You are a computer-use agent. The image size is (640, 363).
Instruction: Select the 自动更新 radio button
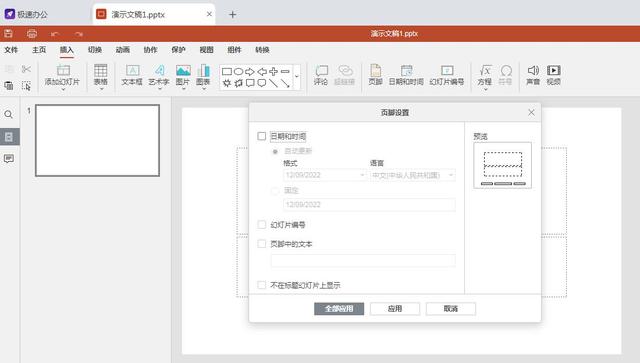(275, 151)
